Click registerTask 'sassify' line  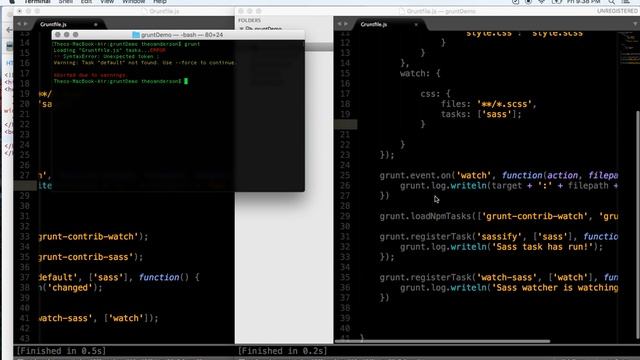tap(498, 237)
